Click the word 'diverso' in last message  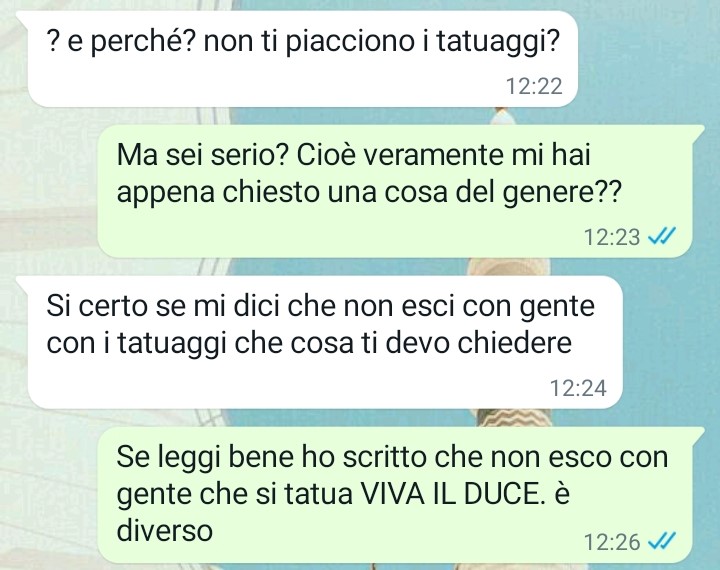click(165, 531)
